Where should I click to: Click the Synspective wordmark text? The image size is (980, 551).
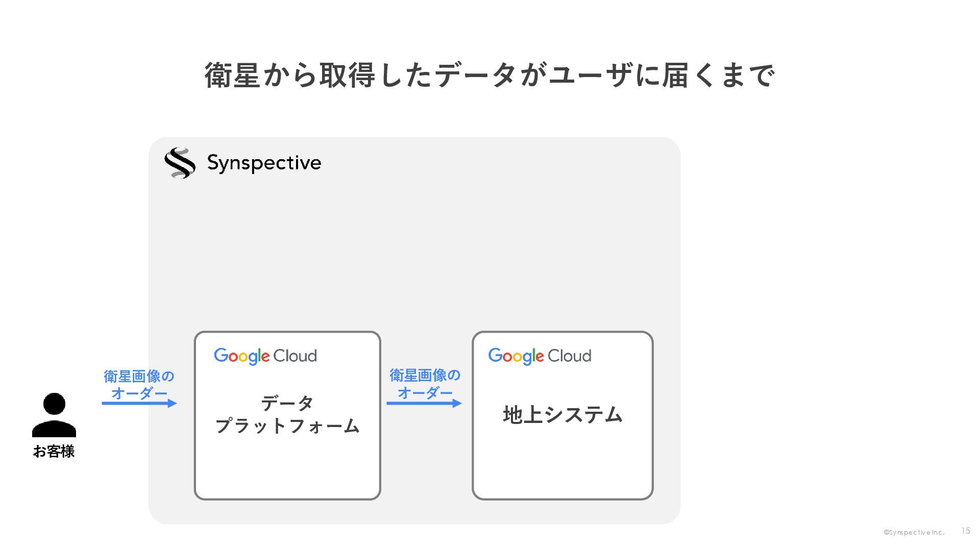point(264,163)
